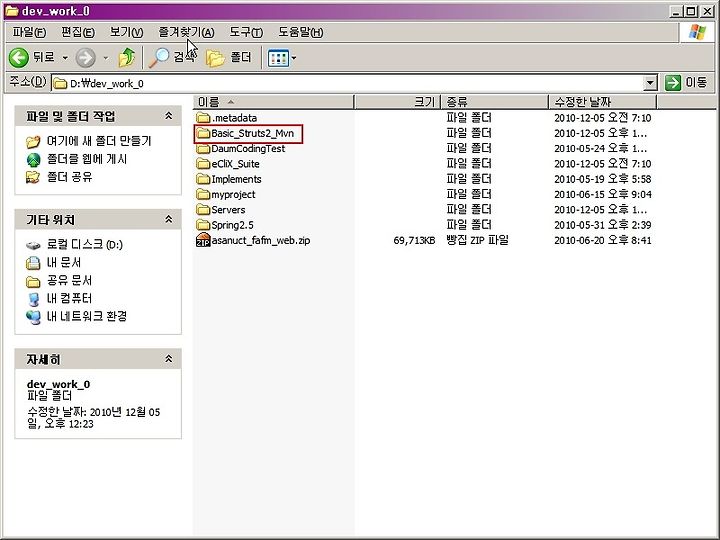The image size is (720, 540).
Task: Click 폴더 공유 link
Action: coord(70,177)
